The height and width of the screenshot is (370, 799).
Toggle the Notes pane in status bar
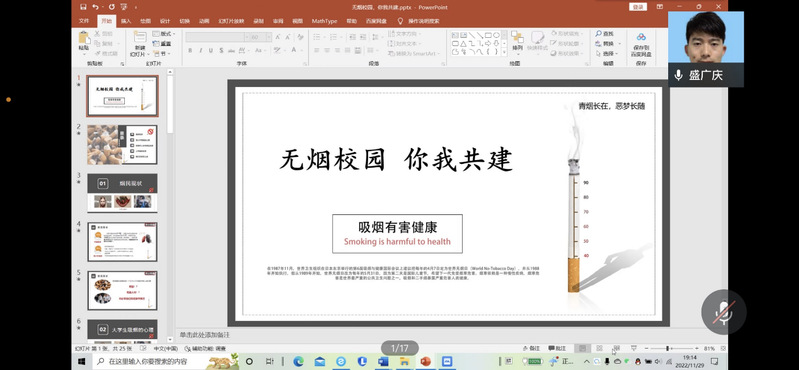coord(532,348)
